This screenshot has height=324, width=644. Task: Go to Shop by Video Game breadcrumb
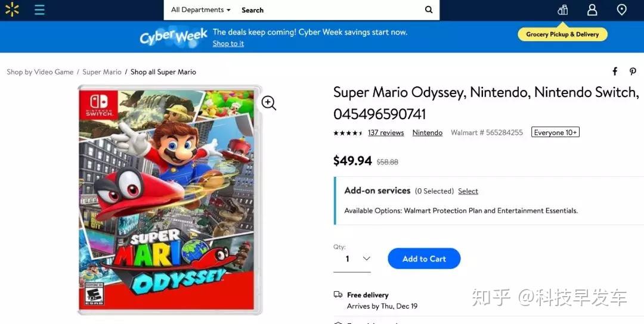point(40,72)
